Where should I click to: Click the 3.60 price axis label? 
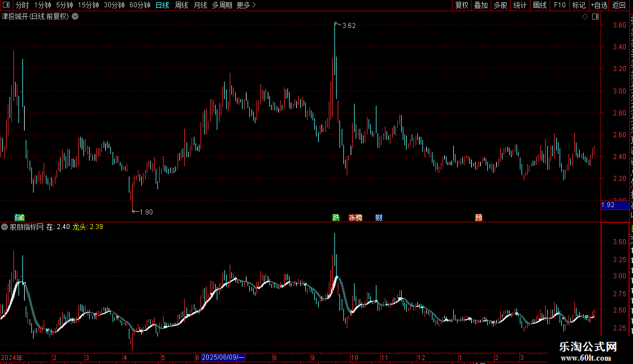coord(619,25)
